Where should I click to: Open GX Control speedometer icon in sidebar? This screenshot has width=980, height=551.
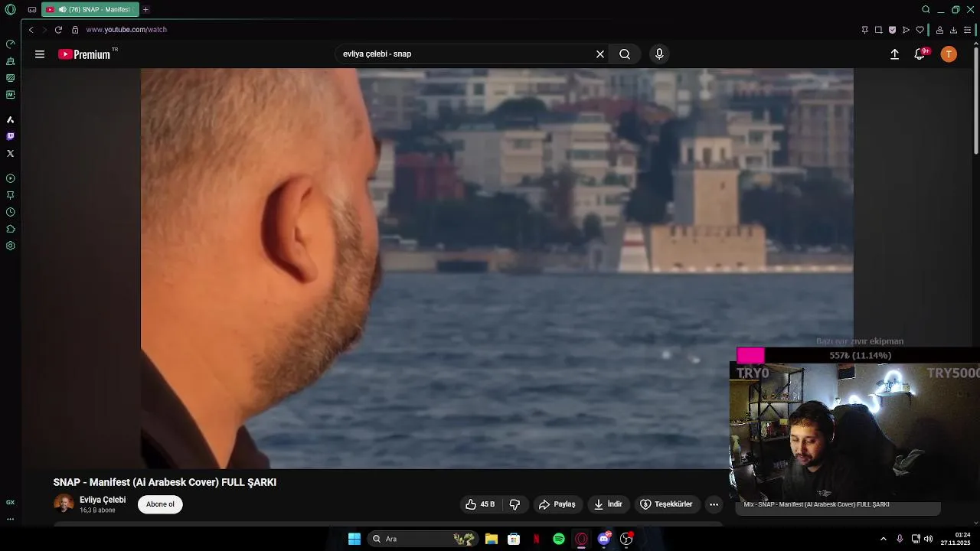coord(10,44)
